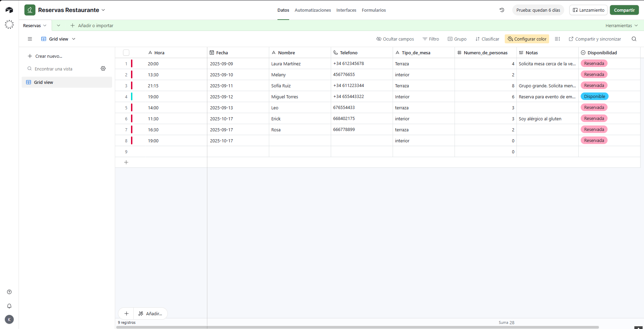This screenshot has height=329, width=644.
Task: Open the Herramientas dropdown
Action: [x=621, y=25]
